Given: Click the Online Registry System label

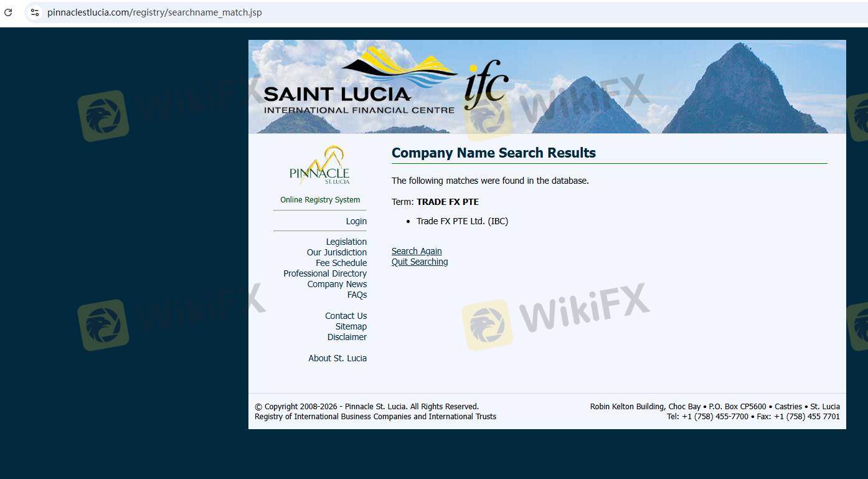Looking at the screenshot, I should [x=320, y=200].
